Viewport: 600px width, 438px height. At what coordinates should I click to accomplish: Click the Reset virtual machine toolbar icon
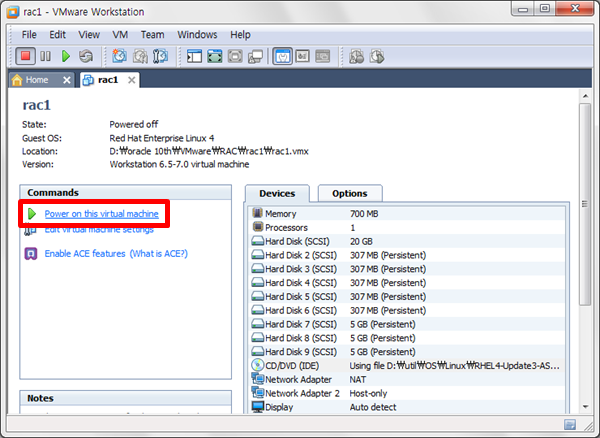tap(86, 56)
